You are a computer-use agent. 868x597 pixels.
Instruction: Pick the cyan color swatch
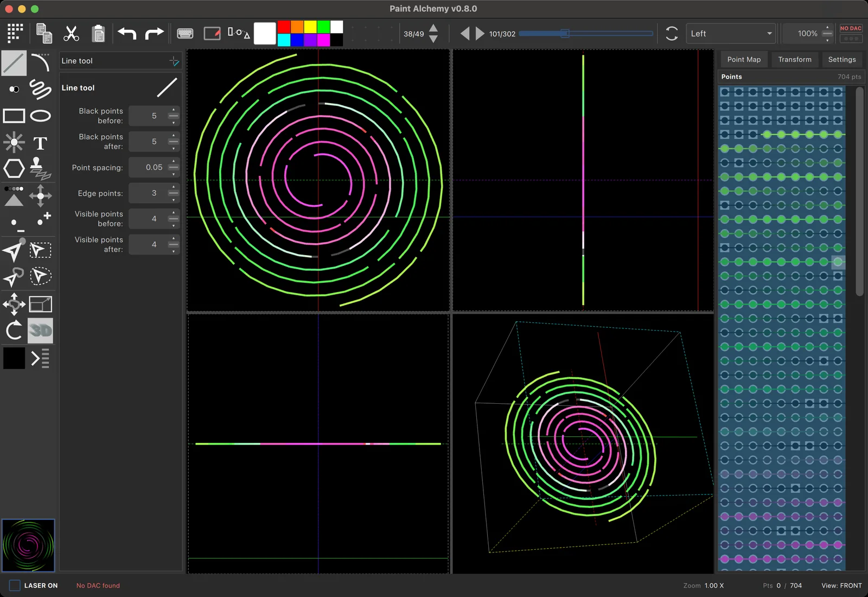284,40
